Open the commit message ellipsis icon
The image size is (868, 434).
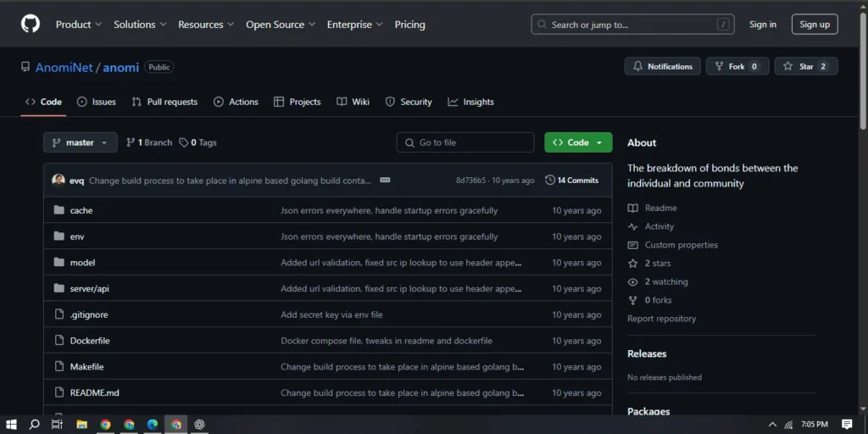click(385, 181)
